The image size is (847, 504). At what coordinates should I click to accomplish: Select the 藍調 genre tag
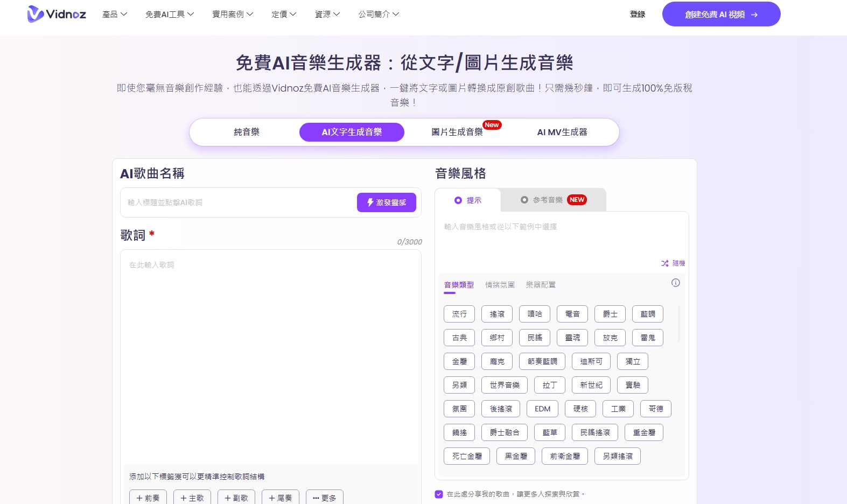coord(648,314)
